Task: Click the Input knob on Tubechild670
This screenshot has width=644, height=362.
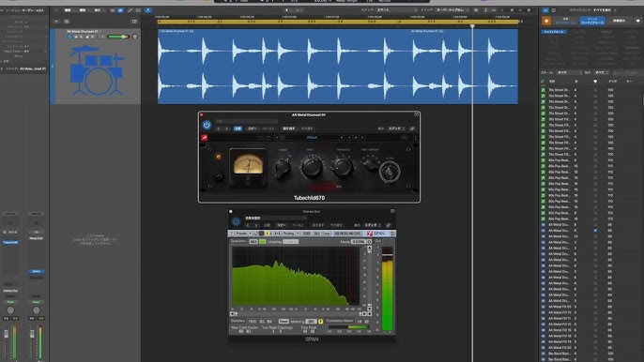Action: point(312,167)
